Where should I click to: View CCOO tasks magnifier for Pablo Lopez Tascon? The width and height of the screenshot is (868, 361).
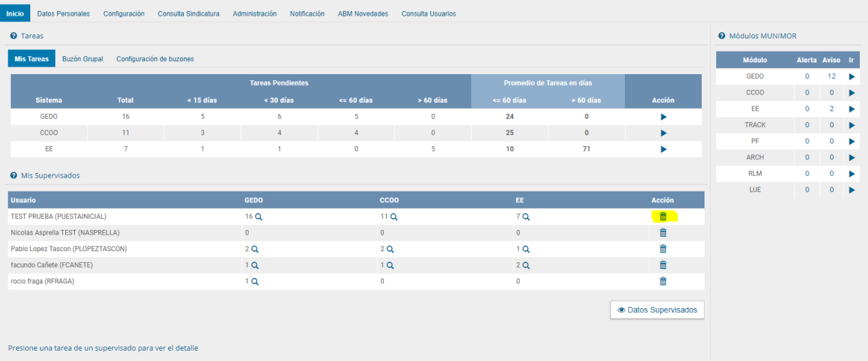391,249
